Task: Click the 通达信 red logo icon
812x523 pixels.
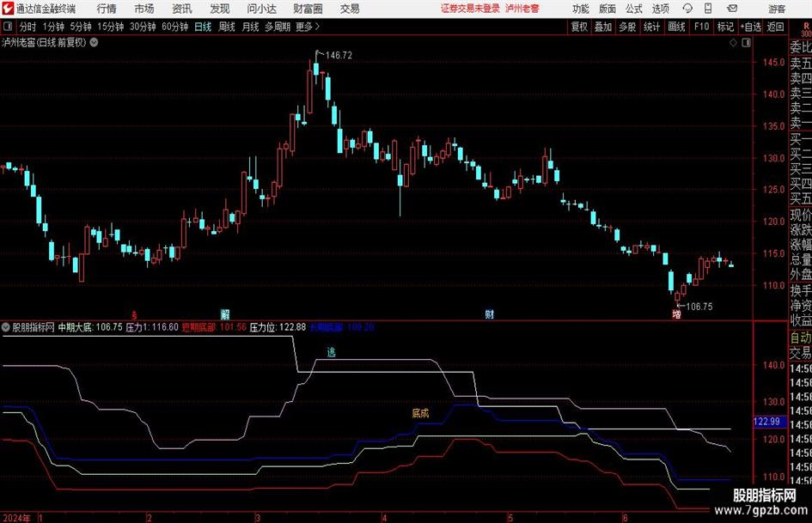Action: [8, 9]
